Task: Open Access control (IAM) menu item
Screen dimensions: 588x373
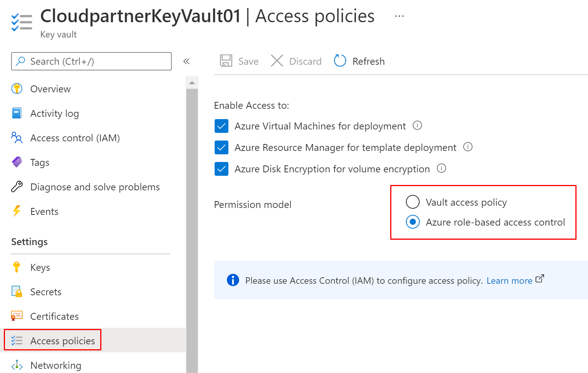Action: click(x=75, y=138)
